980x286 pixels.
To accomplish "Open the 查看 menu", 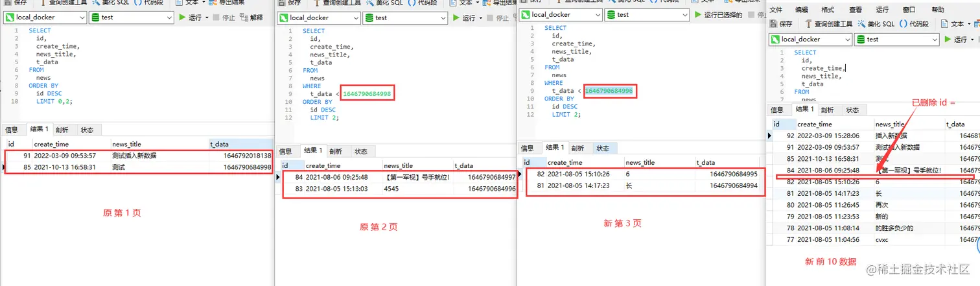I will point(856,10).
